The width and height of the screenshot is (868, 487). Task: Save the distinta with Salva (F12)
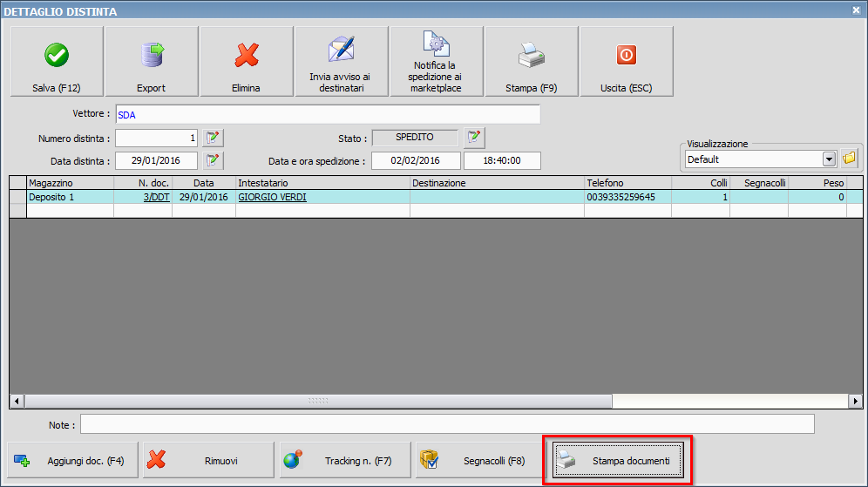click(57, 62)
